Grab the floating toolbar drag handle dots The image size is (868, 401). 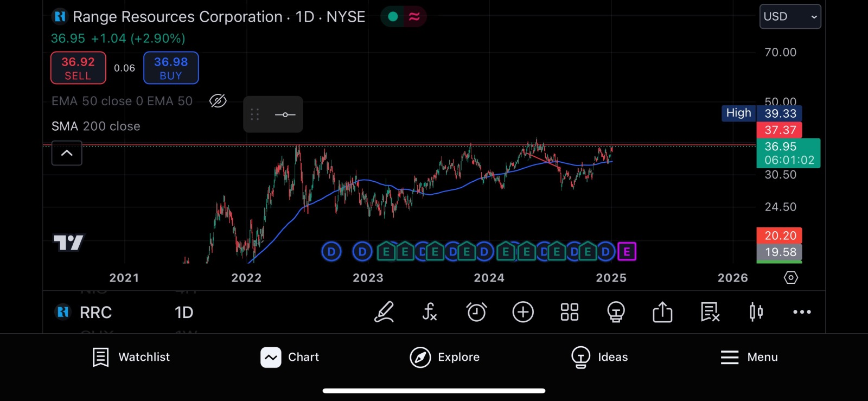pos(255,114)
